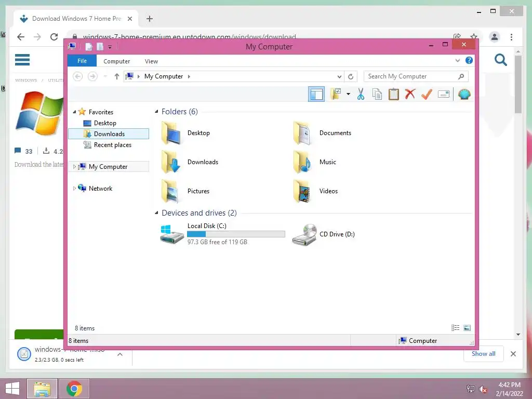The height and width of the screenshot is (399, 532).
Task: Collapse the Favorites tree group
Action: 74,112
